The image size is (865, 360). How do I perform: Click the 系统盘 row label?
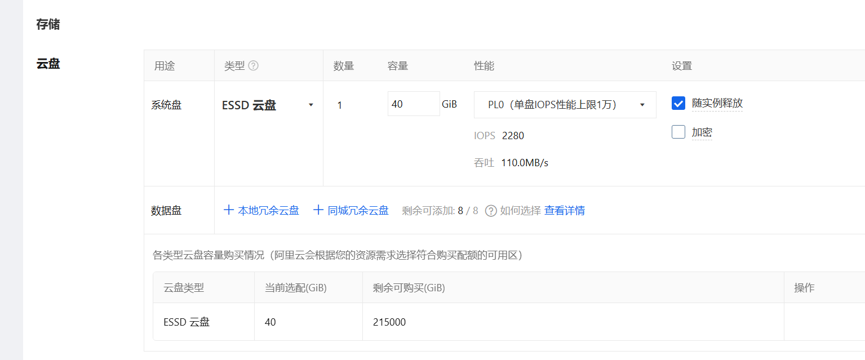166,105
